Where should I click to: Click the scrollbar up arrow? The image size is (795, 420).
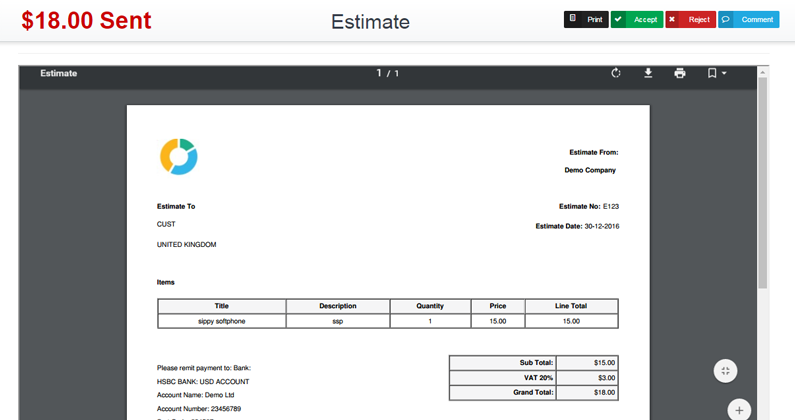(762, 73)
